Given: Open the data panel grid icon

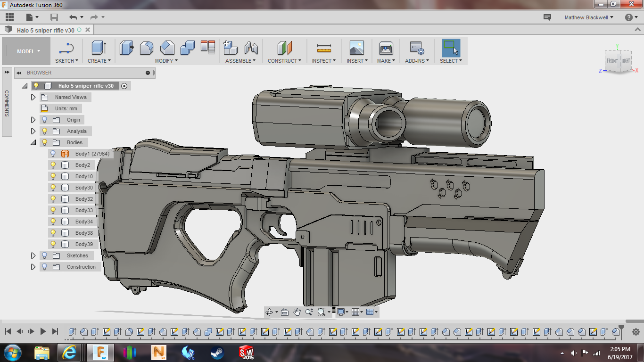Looking at the screenshot, I should pyautogui.click(x=9, y=17).
